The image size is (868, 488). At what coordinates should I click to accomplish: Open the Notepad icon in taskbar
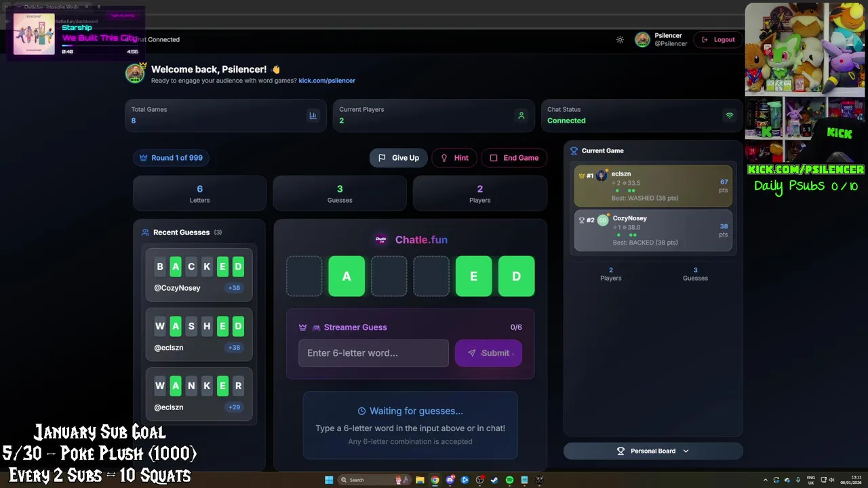[x=524, y=480]
